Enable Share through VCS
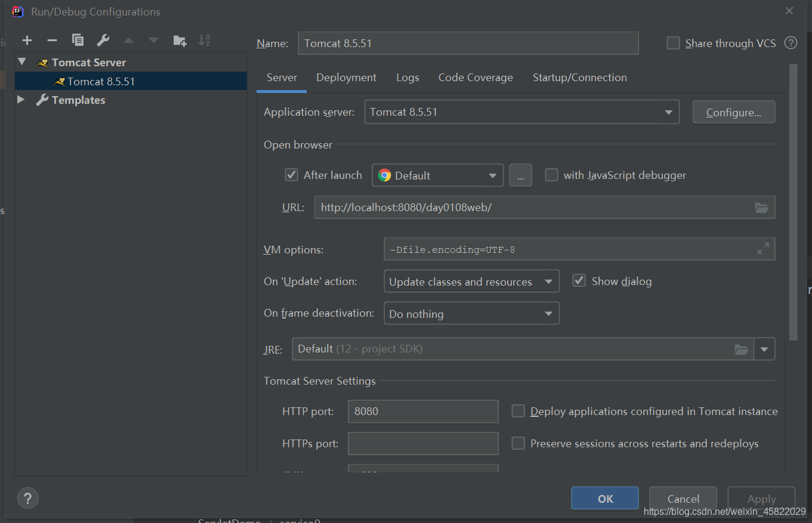 pyautogui.click(x=673, y=43)
